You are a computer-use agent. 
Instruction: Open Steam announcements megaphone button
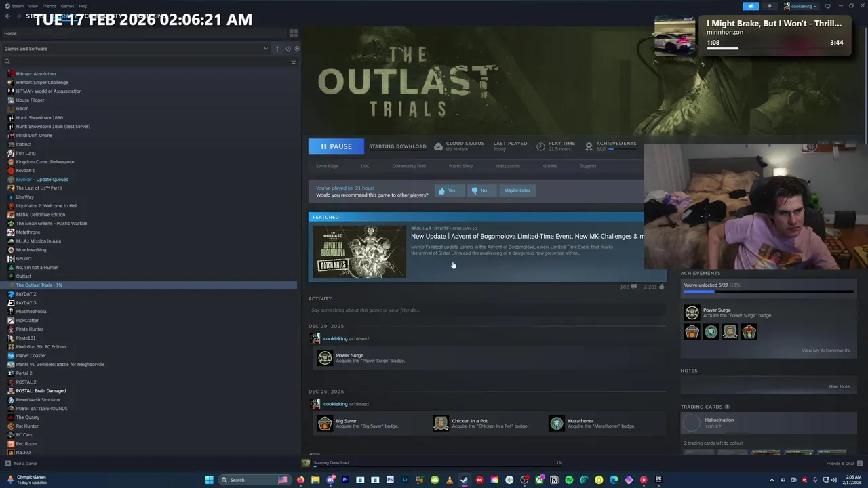(x=751, y=6)
